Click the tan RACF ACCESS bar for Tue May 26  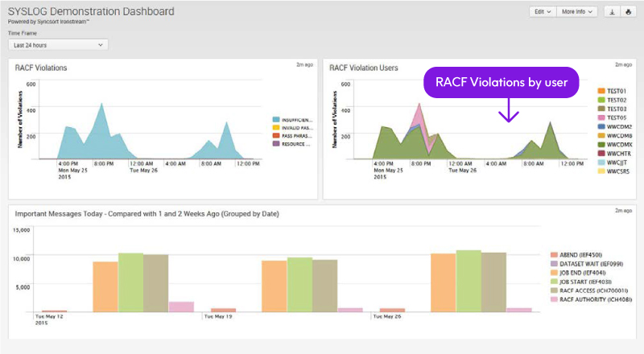(493, 282)
